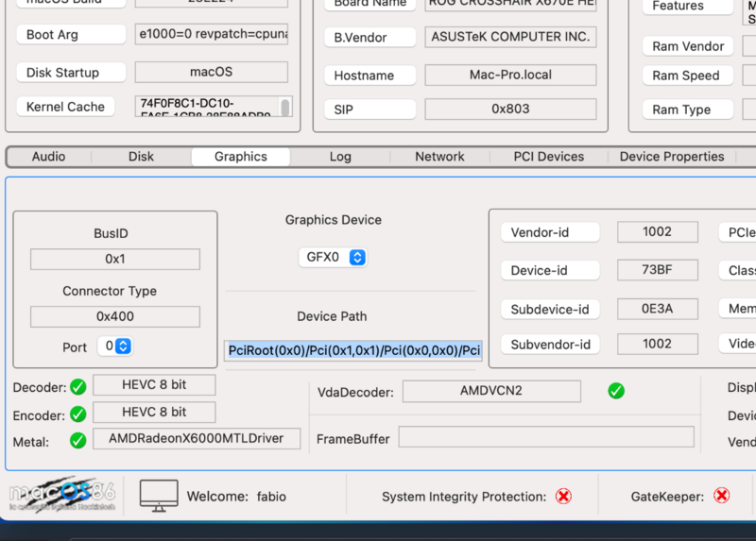Click the ASUSTeK COMPUTER INC. field
The image size is (756, 541).
510,37
